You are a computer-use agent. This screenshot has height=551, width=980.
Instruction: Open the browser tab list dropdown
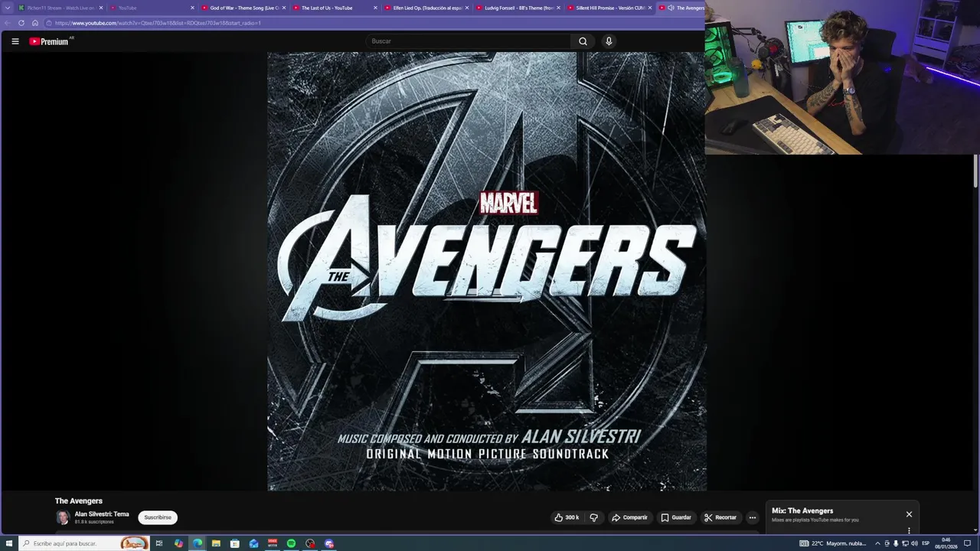point(8,8)
